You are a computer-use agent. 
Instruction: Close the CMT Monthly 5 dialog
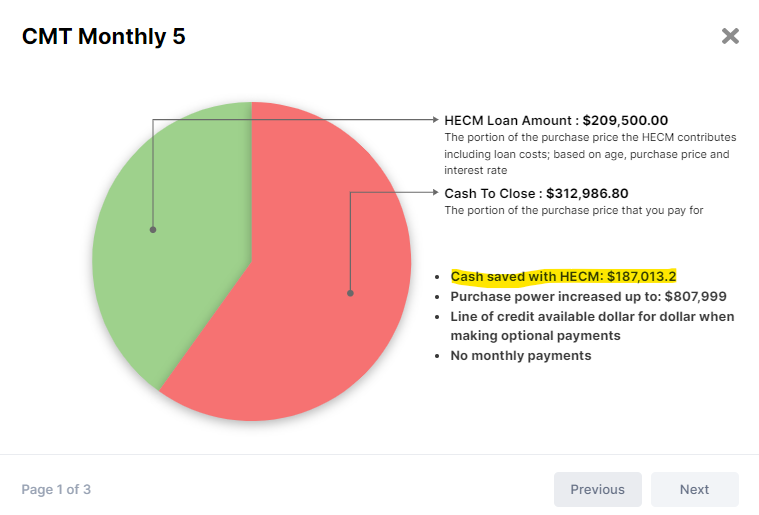(x=730, y=36)
